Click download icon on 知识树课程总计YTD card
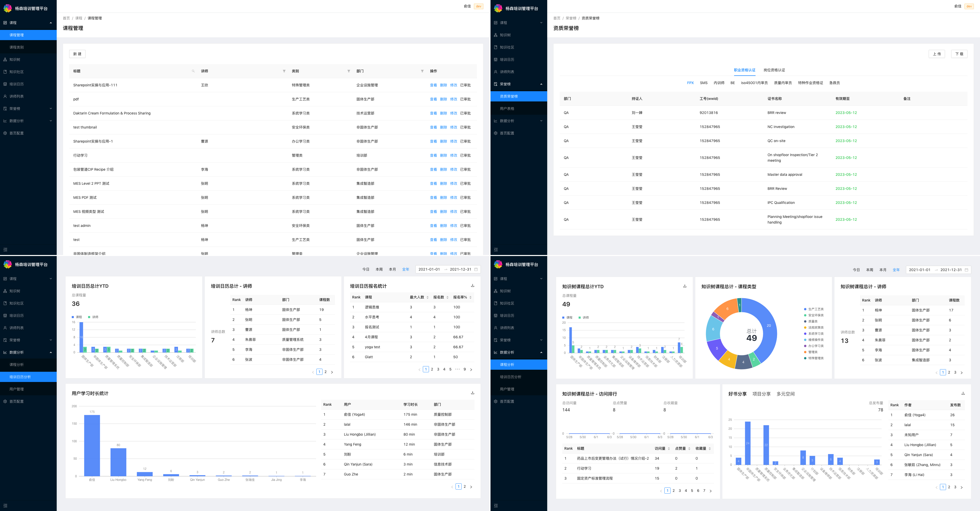 [685, 286]
